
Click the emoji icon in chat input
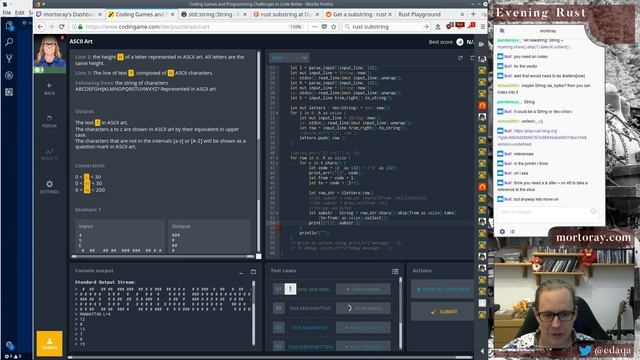(593, 211)
